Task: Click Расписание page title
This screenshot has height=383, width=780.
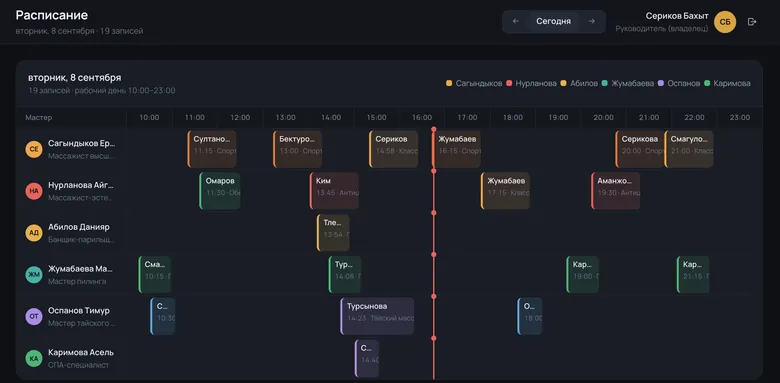Action: click(52, 15)
